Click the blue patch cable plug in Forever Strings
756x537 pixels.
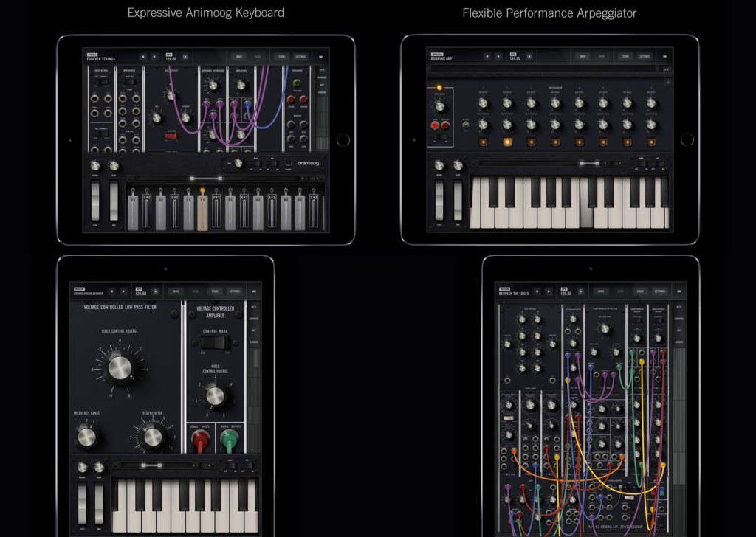(x=248, y=103)
